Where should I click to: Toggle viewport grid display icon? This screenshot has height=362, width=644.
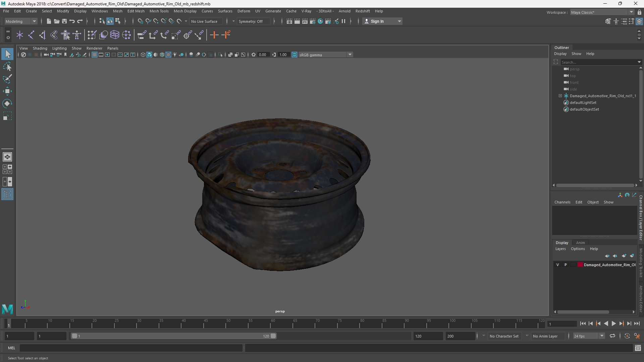[x=95, y=55]
